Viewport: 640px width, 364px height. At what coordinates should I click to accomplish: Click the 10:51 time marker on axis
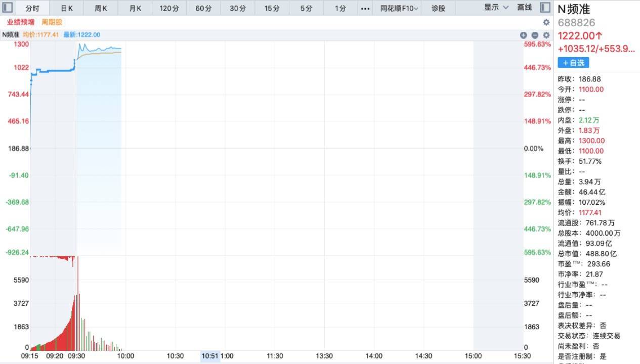[210, 356]
